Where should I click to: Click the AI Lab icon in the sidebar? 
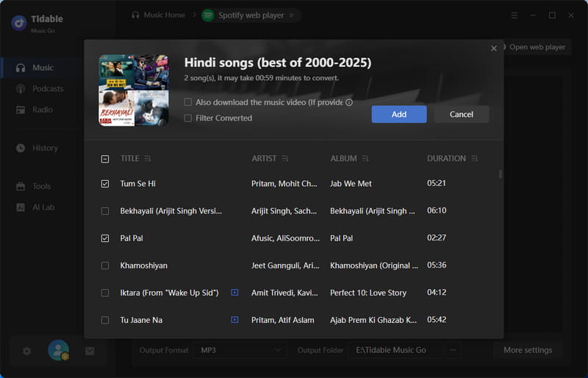coord(21,207)
